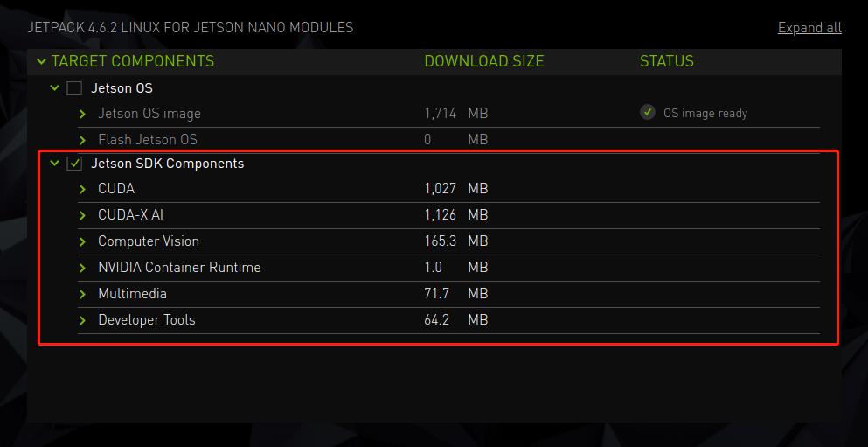Check the Jetson OS checkbox

74,88
